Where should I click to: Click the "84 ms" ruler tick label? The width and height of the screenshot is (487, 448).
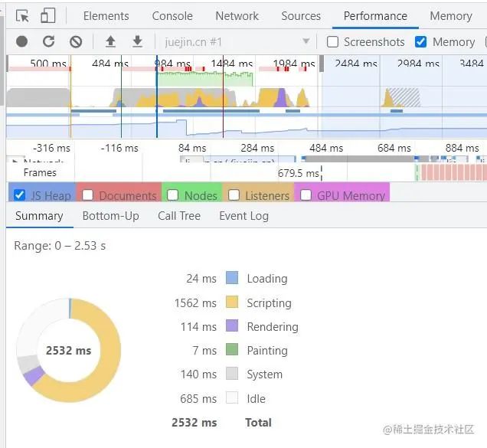pyautogui.click(x=192, y=148)
